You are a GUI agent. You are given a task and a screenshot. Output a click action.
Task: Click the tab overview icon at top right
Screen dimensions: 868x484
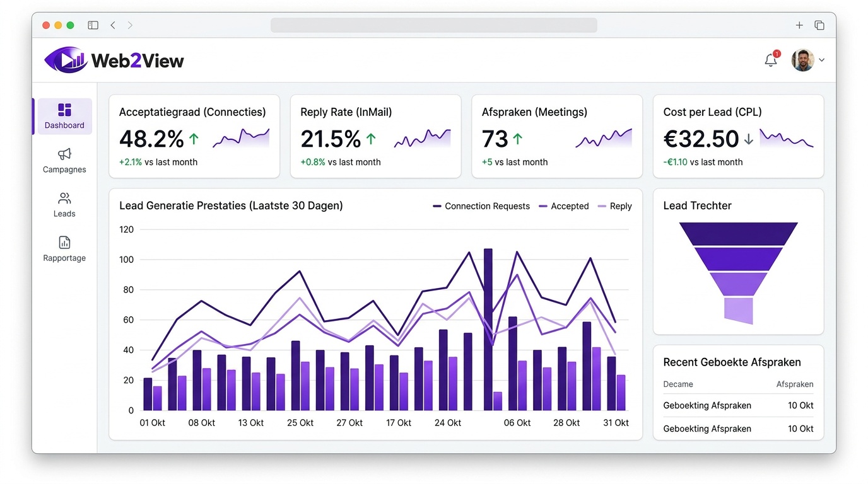819,25
